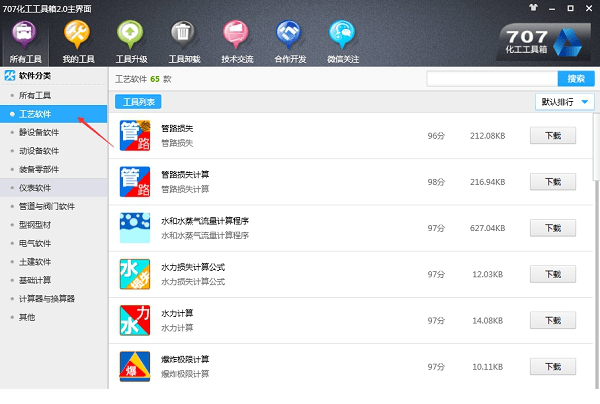Click the 管路损失计算 app icon
This screenshot has width=600, height=404.
coord(135,181)
